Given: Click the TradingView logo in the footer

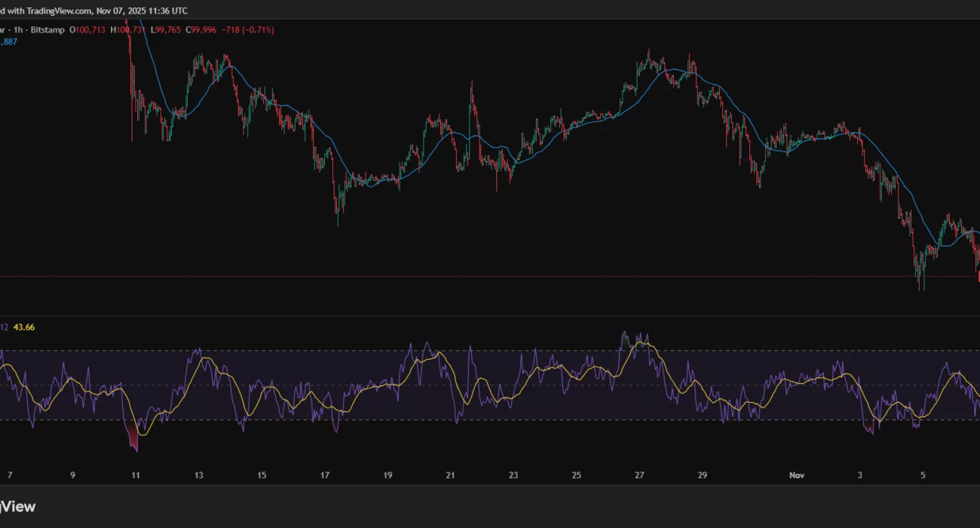Looking at the screenshot, I should tap(17, 507).
